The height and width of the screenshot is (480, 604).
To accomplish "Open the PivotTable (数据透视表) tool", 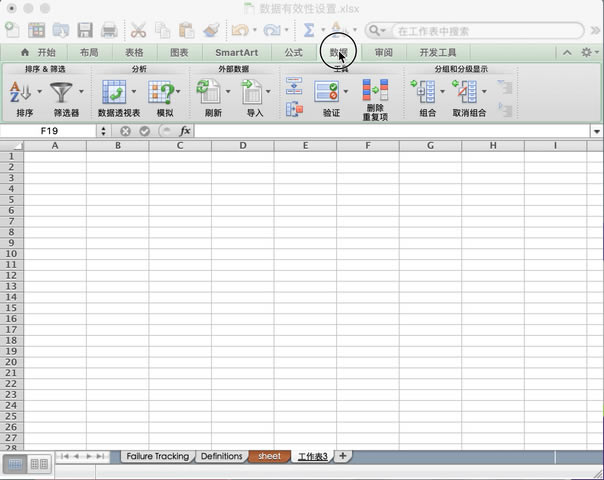I will [x=114, y=93].
